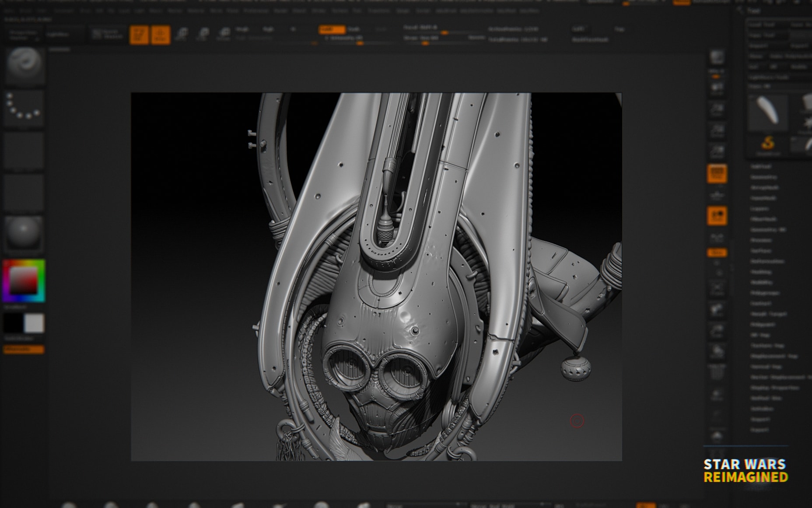Toggle XYZ rotation mode

tap(717, 253)
